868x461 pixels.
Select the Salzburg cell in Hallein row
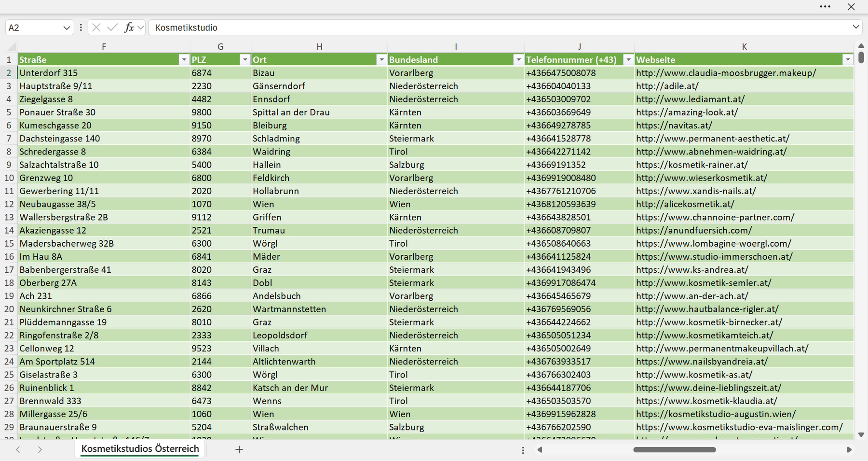coord(456,165)
